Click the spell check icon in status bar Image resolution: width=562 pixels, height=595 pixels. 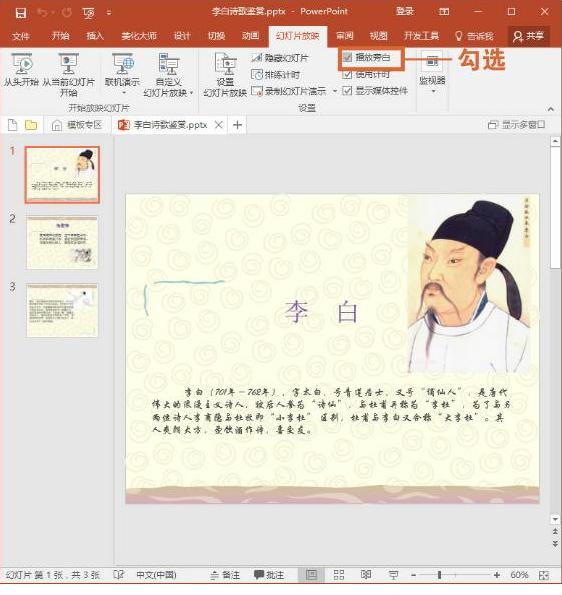point(118,575)
